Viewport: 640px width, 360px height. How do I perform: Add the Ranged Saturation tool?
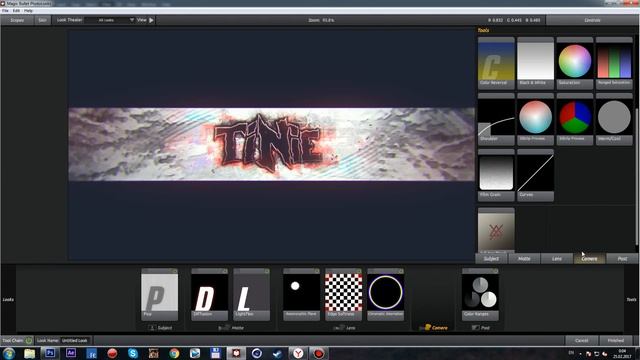point(614,63)
